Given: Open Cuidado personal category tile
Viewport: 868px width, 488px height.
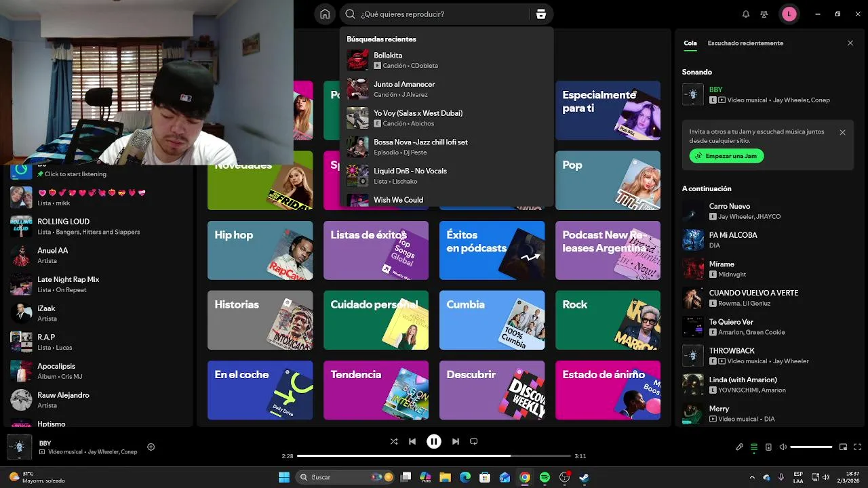Looking at the screenshot, I should [376, 320].
